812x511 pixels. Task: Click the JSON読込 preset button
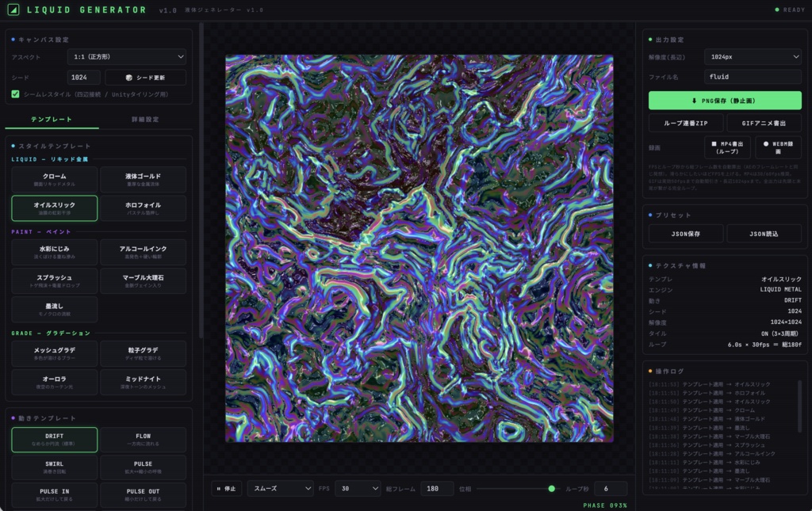(764, 234)
